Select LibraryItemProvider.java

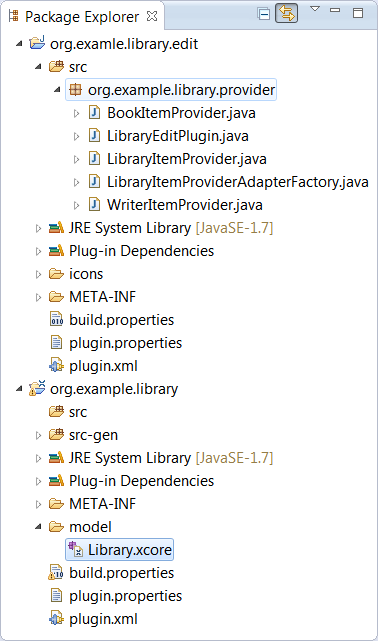click(187, 159)
